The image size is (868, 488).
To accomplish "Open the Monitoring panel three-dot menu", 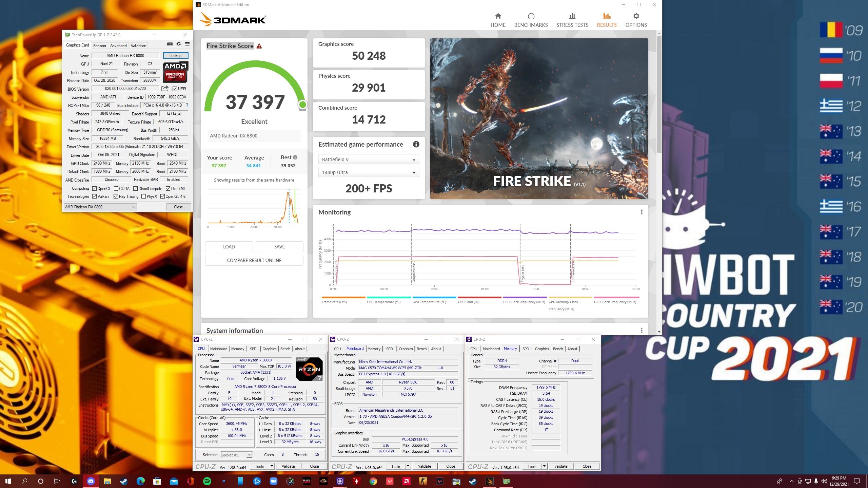I will [642, 212].
